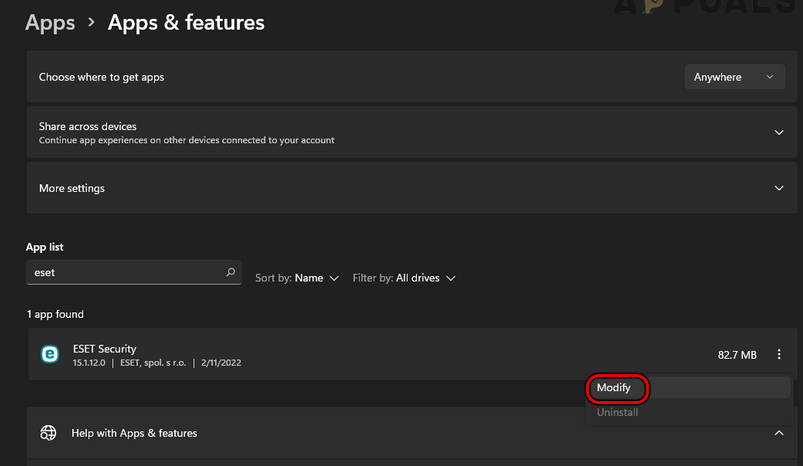The image size is (803, 466).
Task: Click the ESET Security app name
Action: pos(104,349)
